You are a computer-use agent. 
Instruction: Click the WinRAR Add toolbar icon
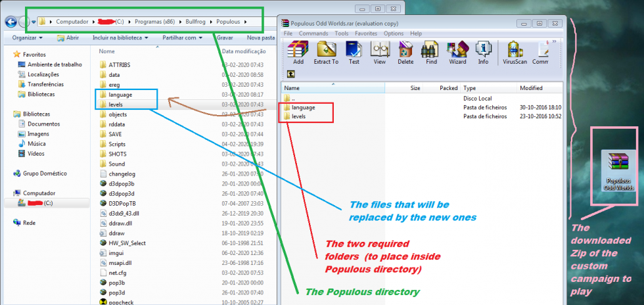(x=298, y=53)
